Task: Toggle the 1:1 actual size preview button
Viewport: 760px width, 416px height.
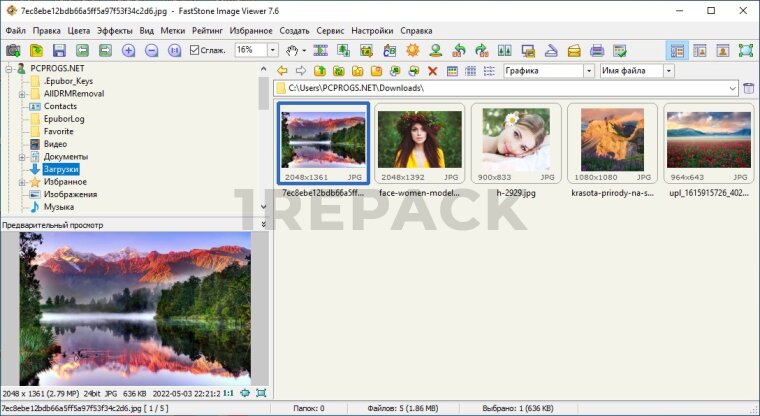Action: 228,393
